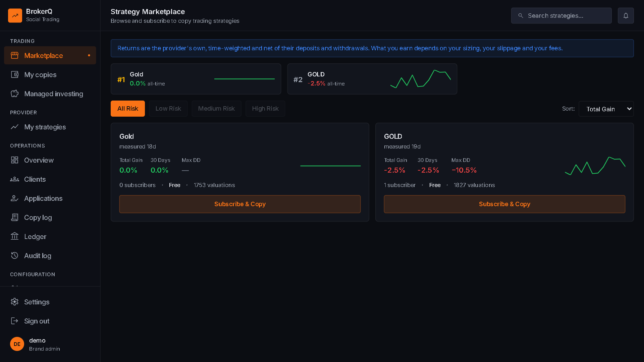Open the #2 GOLD ranking card
Image resolution: width=644 pixels, height=362 pixels.
(x=372, y=79)
